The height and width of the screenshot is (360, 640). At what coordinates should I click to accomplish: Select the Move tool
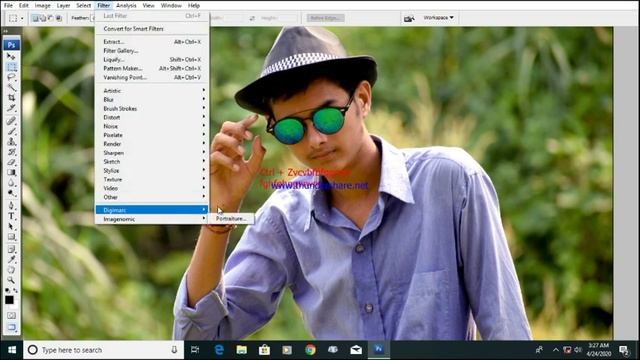click(11, 56)
